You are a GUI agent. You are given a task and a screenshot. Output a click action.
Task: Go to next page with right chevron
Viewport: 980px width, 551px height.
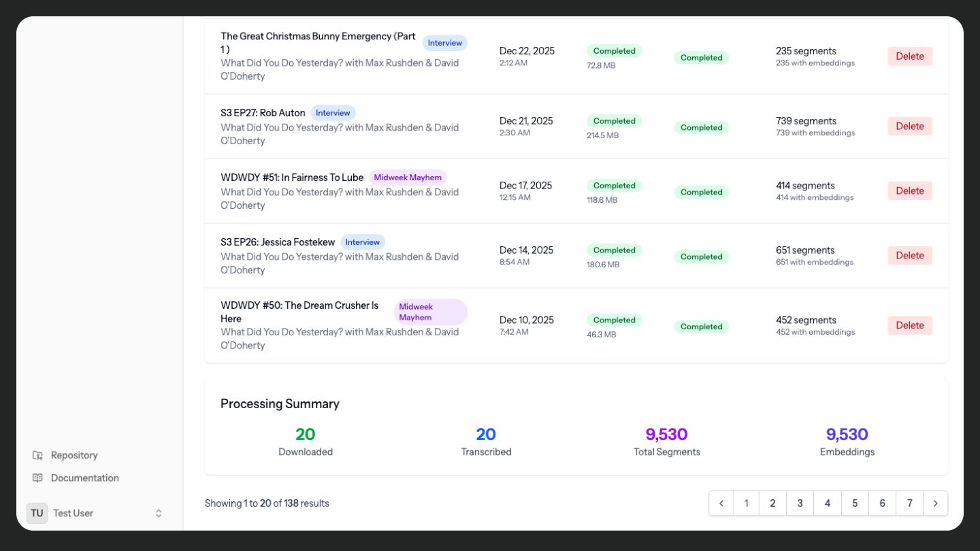point(936,503)
